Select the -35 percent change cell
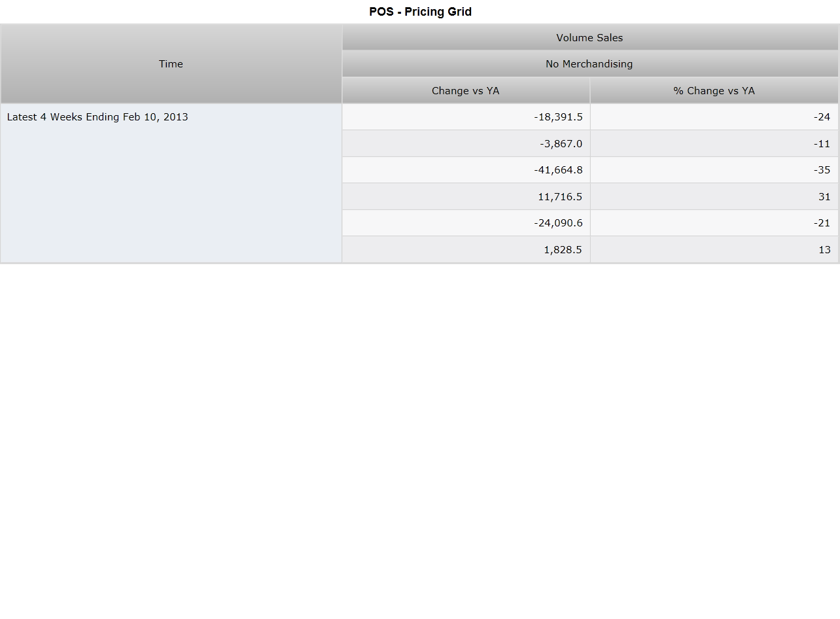The width and height of the screenshot is (840, 619). pyautogui.click(x=714, y=170)
